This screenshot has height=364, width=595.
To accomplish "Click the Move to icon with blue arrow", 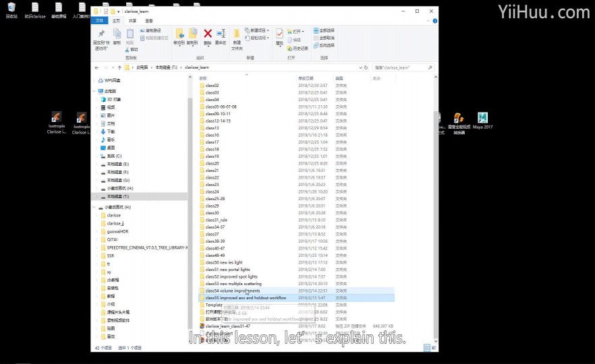I will tap(179, 34).
